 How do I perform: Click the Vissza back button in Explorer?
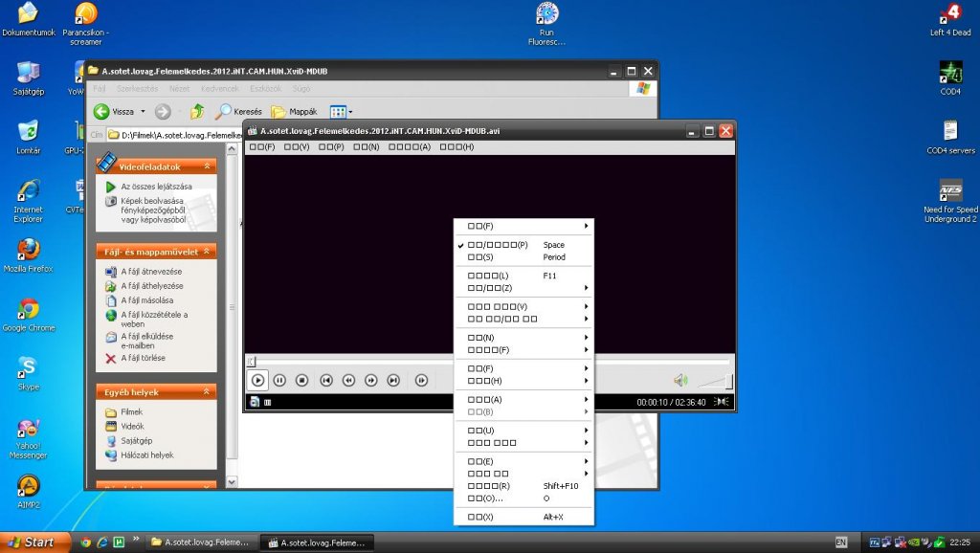pyautogui.click(x=114, y=111)
